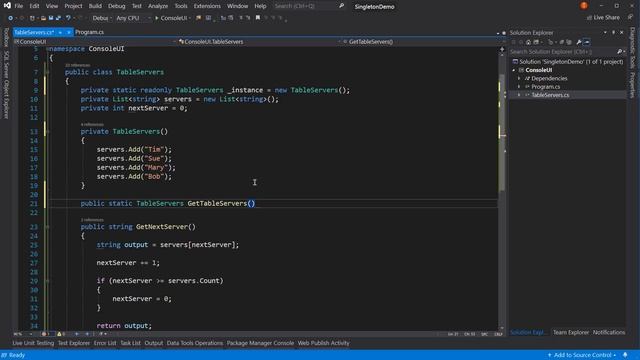Toggle Preview Selected Items in Solution Explorer
640x360 pixels.
tap(587, 42)
